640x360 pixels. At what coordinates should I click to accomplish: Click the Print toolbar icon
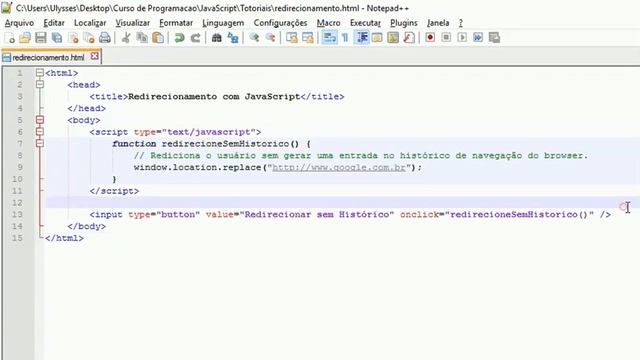tap(105, 38)
